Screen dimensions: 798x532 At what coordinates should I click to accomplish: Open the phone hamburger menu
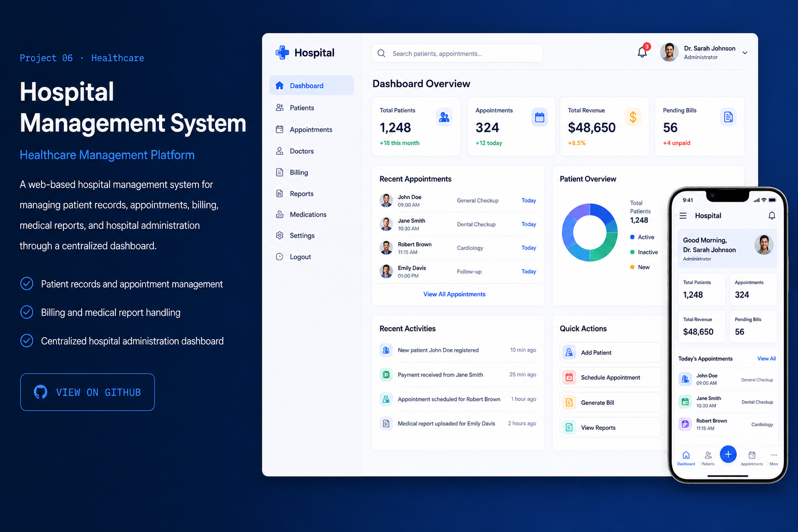click(683, 216)
